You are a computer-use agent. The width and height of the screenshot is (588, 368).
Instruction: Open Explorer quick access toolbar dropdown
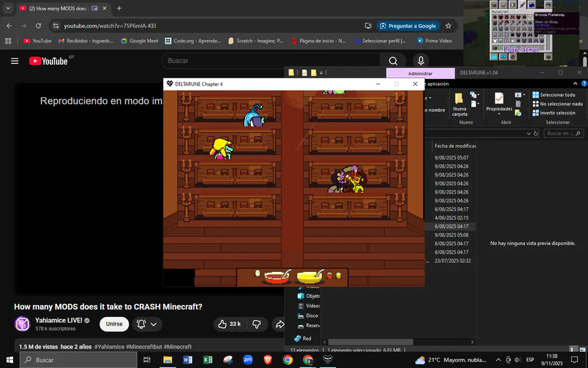point(321,73)
